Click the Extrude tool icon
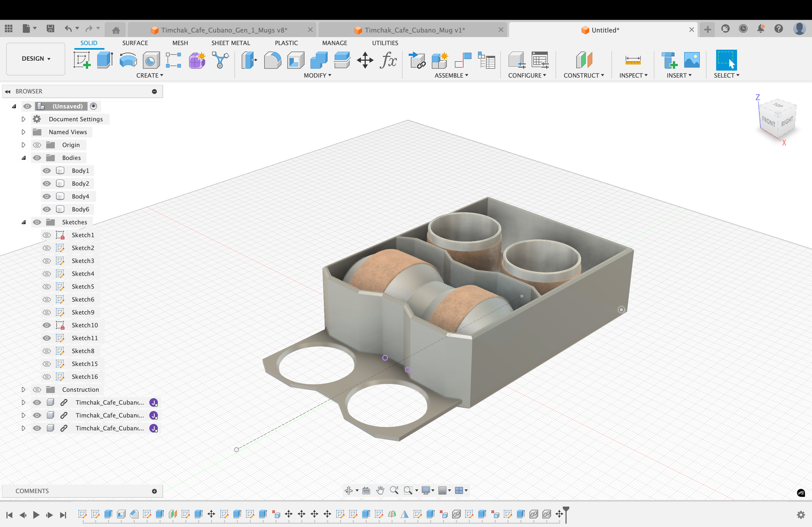The image size is (812, 527). pos(105,60)
